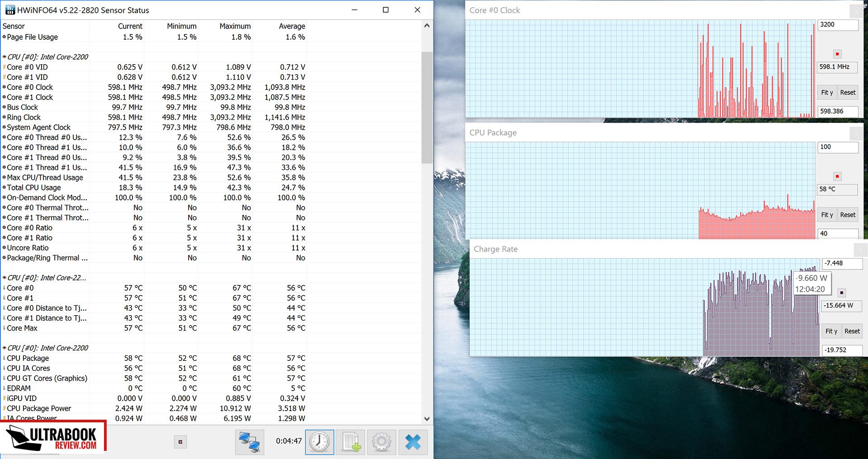Click the clock reset timer icon
868x459 pixels.
pyautogui.click(x=320, y=442)
